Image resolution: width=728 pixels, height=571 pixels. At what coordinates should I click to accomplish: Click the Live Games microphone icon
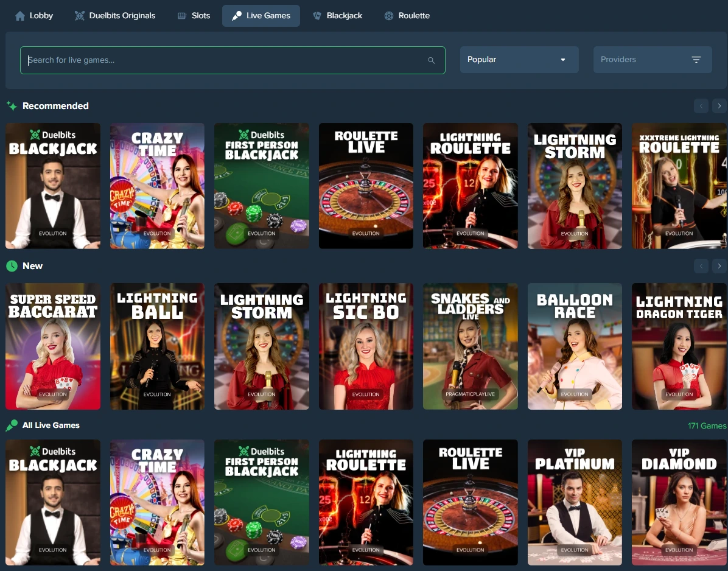237,16
